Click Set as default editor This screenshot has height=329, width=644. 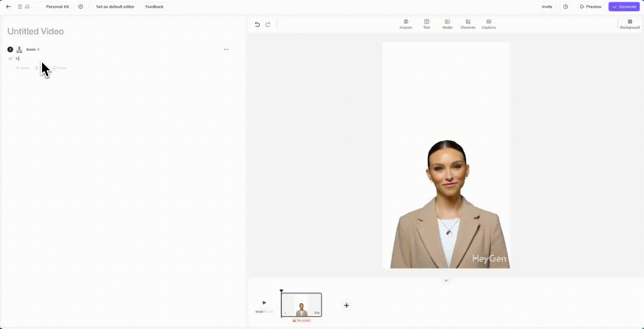[x=115, y=7]
